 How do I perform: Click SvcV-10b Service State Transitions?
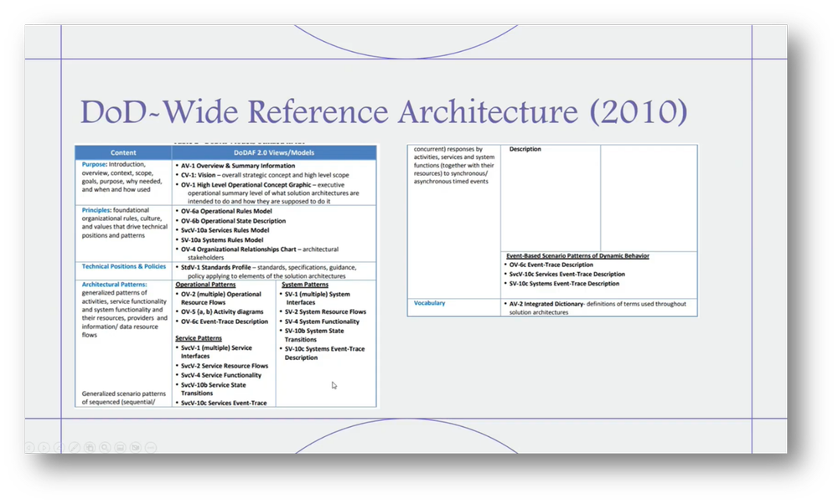click(x=213, y=389)
